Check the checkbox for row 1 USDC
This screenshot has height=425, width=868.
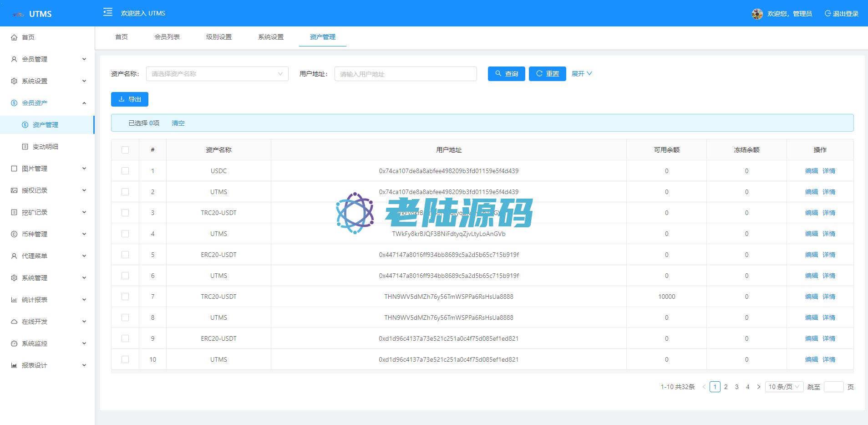(x=125, y=171)
